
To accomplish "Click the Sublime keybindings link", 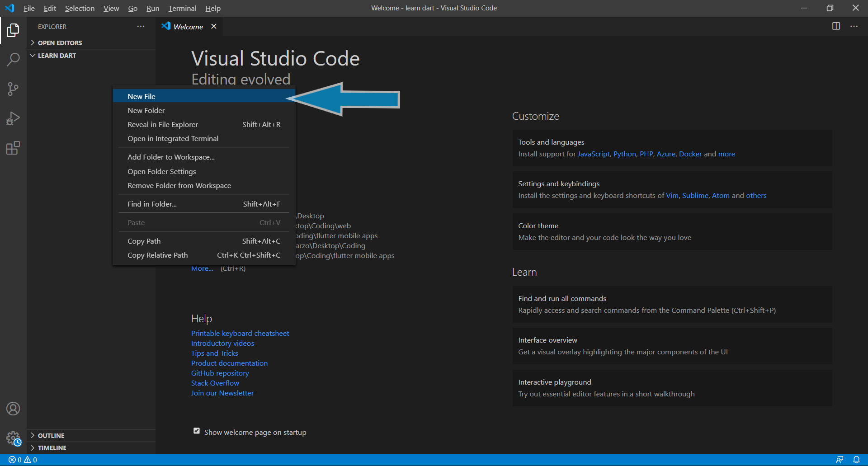I will [x=695, y=195].
